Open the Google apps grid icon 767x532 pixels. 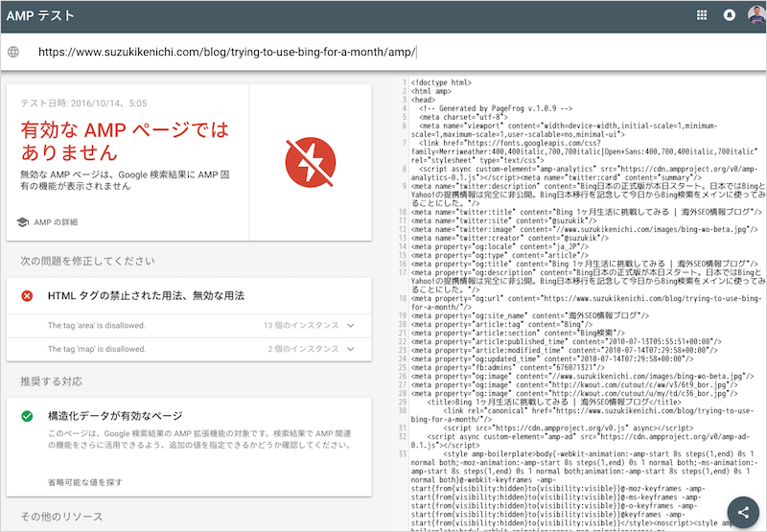tap(702, 15)
